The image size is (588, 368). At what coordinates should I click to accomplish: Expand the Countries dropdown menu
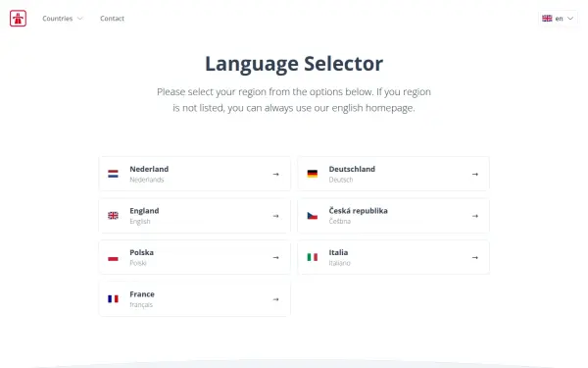63,19
